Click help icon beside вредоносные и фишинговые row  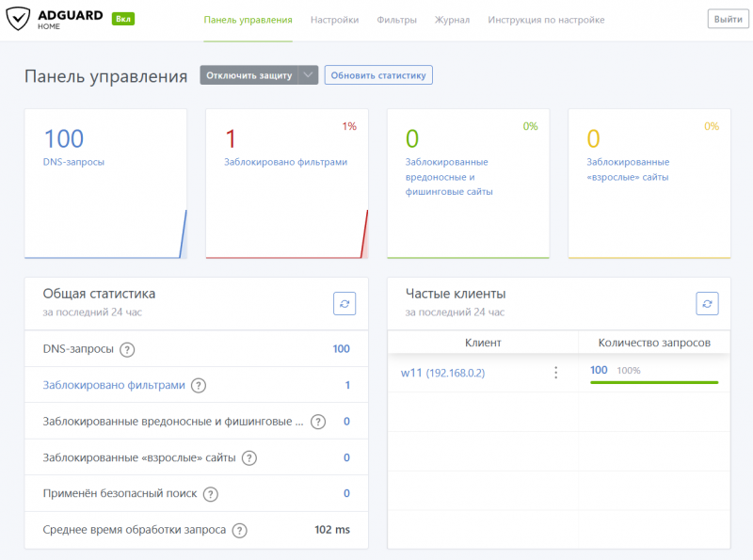318,422
